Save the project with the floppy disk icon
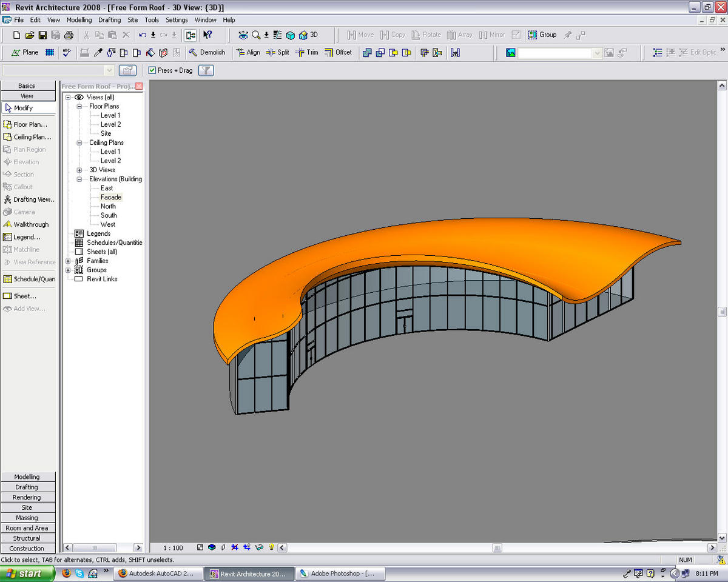Screen dimensions: 728x582 point(42,35)
